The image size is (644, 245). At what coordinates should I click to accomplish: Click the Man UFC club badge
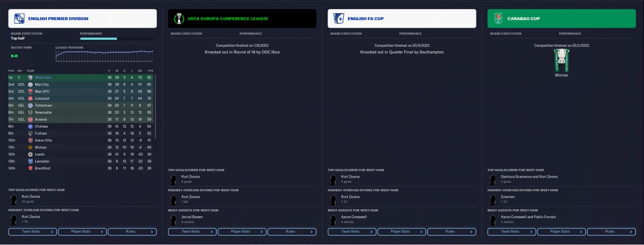pyautogui.click(x=30, y=92)
